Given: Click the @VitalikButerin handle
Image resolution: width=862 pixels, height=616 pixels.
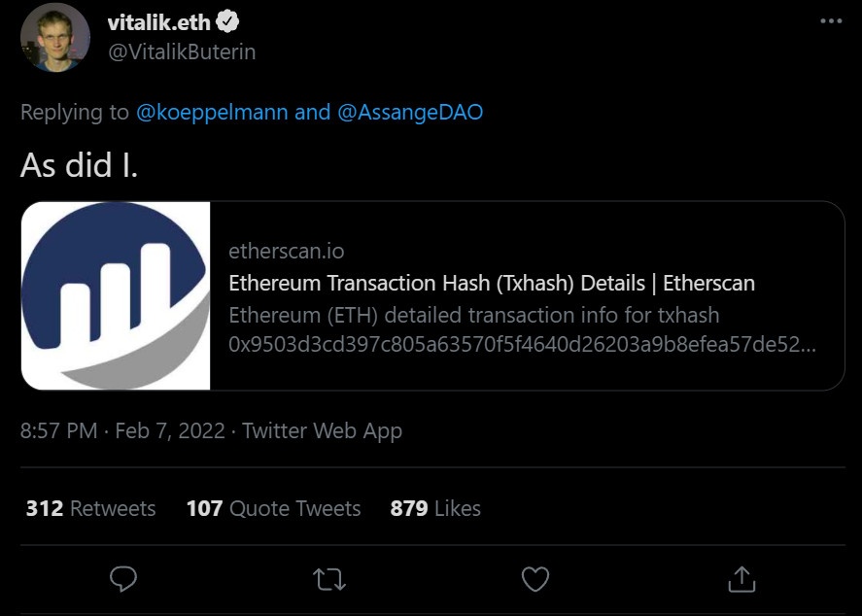Looking at the screenshot, I should (182, 51).
